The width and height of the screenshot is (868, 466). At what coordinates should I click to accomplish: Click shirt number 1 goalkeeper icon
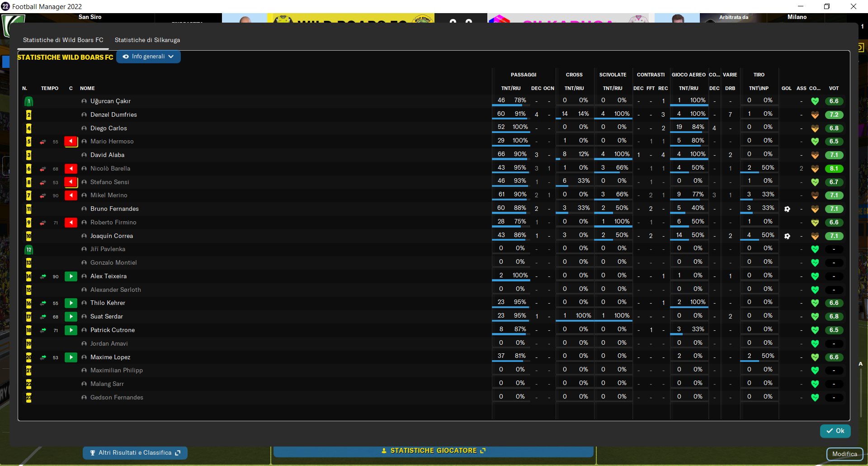click(x=28, y=101)
